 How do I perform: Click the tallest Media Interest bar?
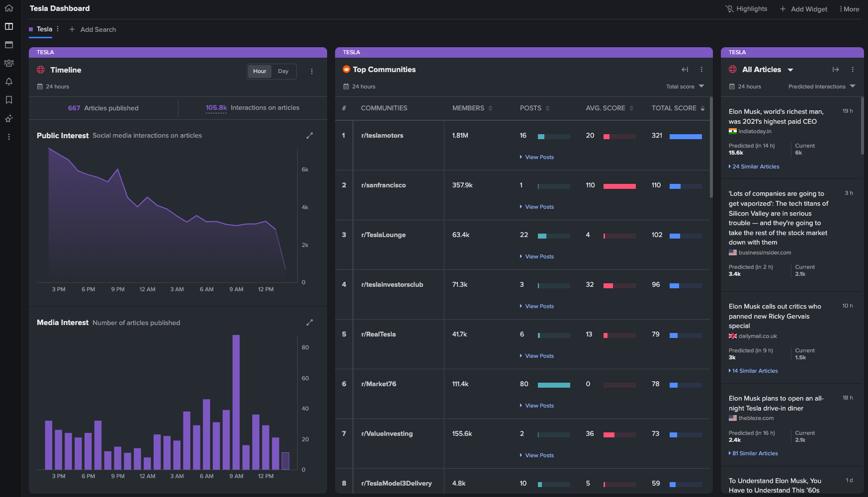coord(236,402)
